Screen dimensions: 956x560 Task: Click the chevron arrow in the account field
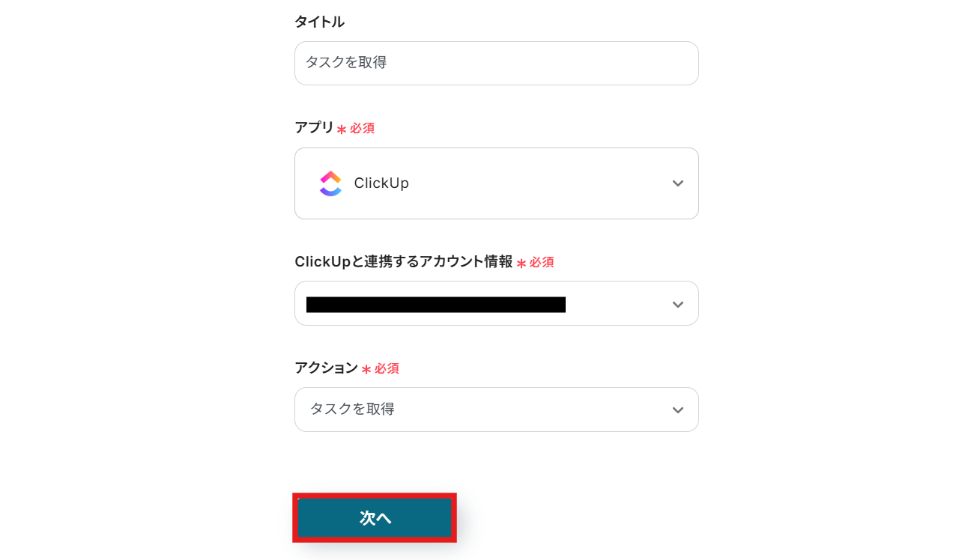677,304
